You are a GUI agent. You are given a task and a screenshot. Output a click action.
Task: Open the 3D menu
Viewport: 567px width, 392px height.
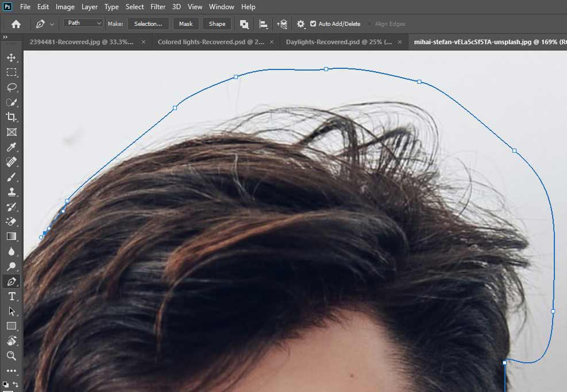(x=176, y=7)
